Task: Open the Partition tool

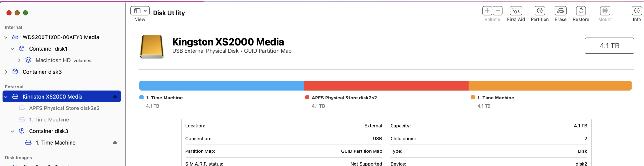Action: pyautogui.click(x=540, y=11)
